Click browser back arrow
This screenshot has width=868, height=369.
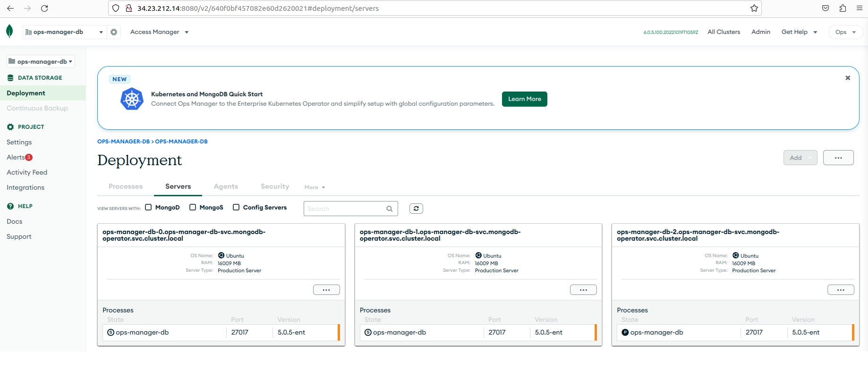pyautogui.click(x=10, y=8)
